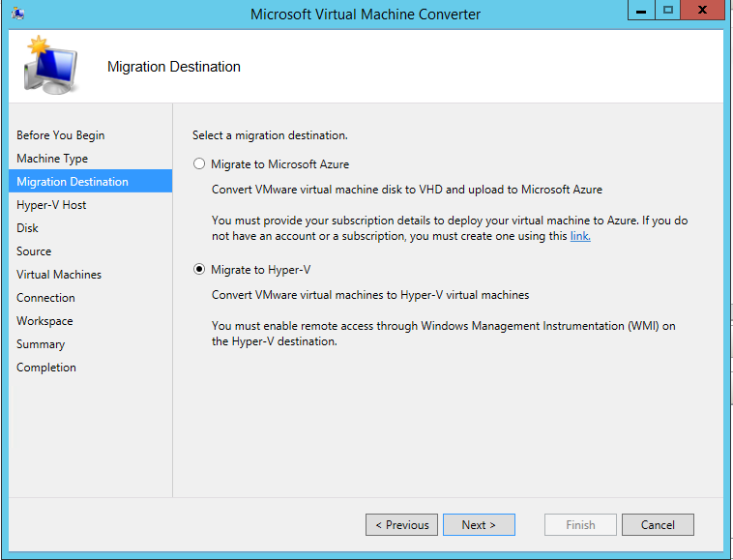This screenshot has width=733, height=560.
Task: Open the Summary step
Action: (x=41, y=344)
